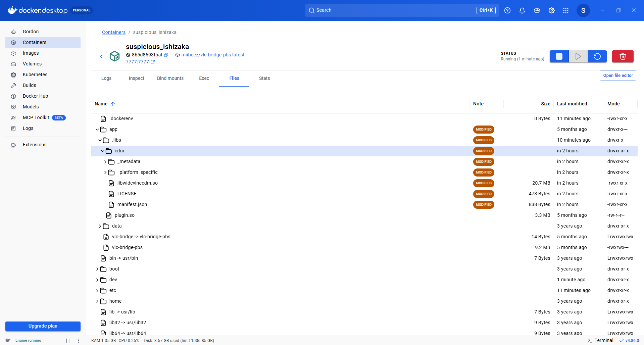
Task: Open the Learning center icon
Action: click(x=537, y=10)
